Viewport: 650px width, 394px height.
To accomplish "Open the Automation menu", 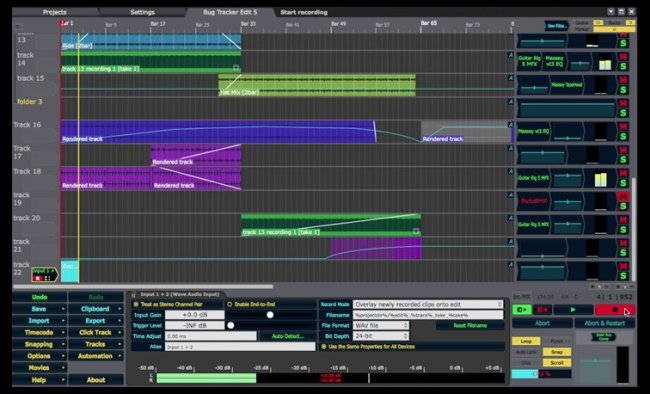I will 96,356.
